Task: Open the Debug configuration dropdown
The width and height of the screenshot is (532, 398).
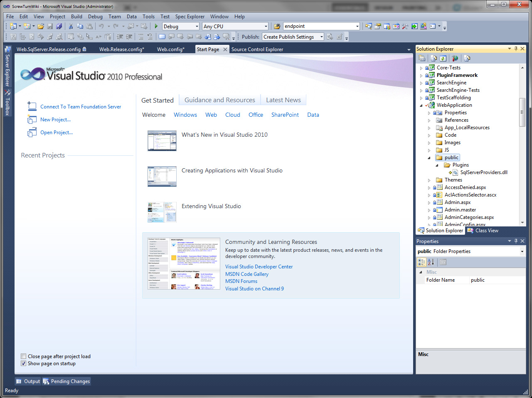Action: (x=197, y=26)
